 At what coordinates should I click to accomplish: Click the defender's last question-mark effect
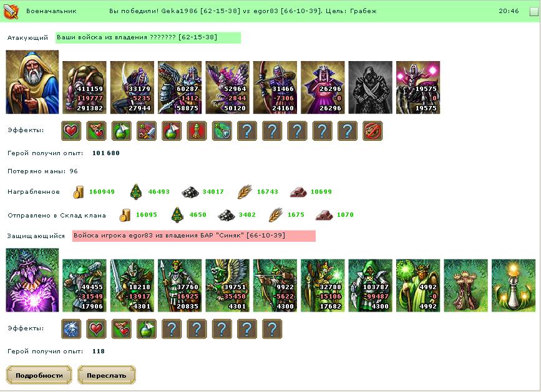tap(272, 329)
